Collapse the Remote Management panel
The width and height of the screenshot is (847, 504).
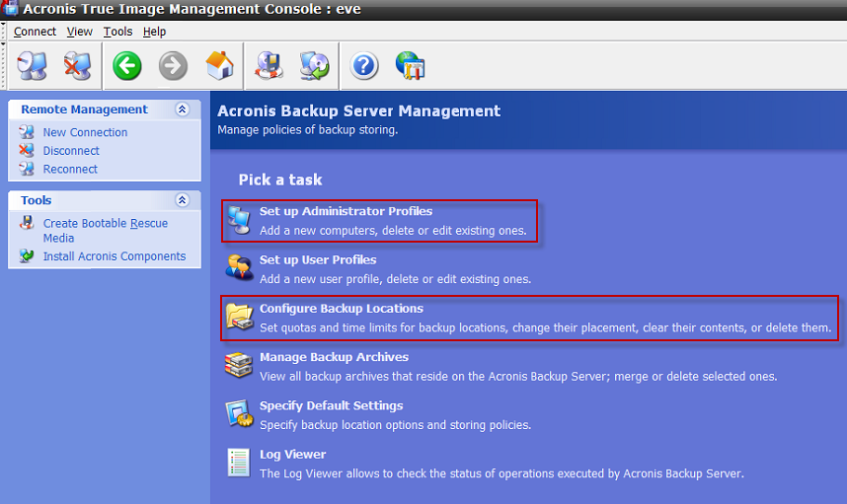coord(182,109)
